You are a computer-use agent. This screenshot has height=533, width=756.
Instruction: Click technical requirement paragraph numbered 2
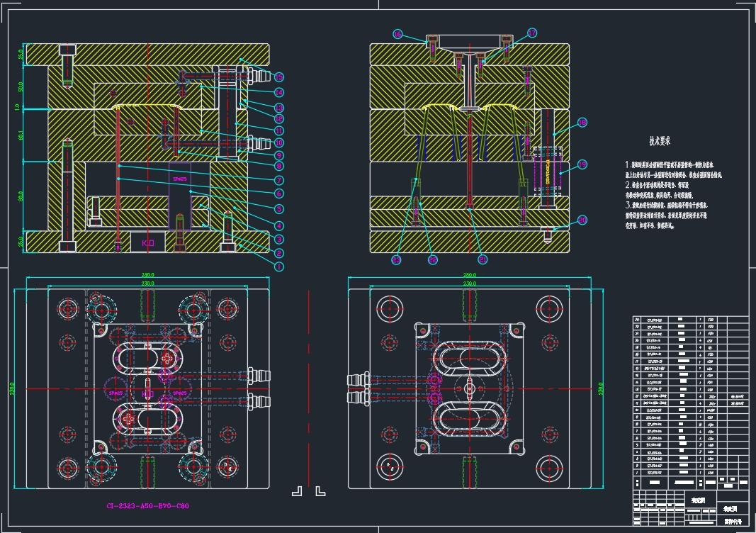pyautogui.click(x=660, y=190)
